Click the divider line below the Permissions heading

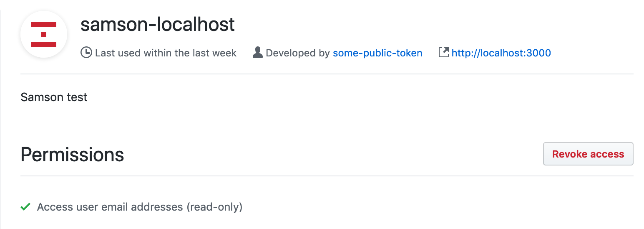coord(327,176)
